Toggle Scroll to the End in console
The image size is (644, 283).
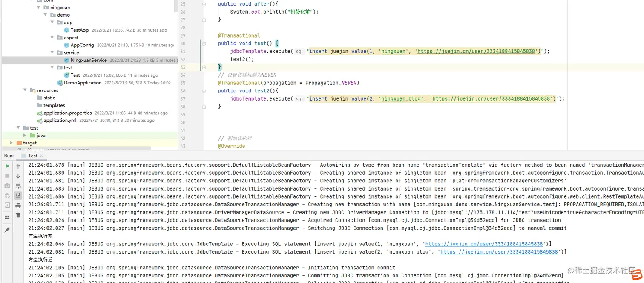coord(18,196)
